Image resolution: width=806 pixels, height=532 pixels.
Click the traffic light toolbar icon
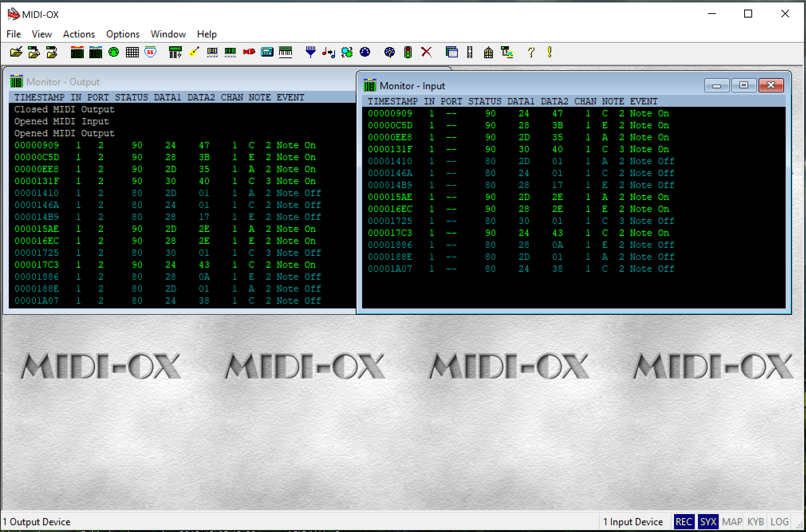pos(408,52)
